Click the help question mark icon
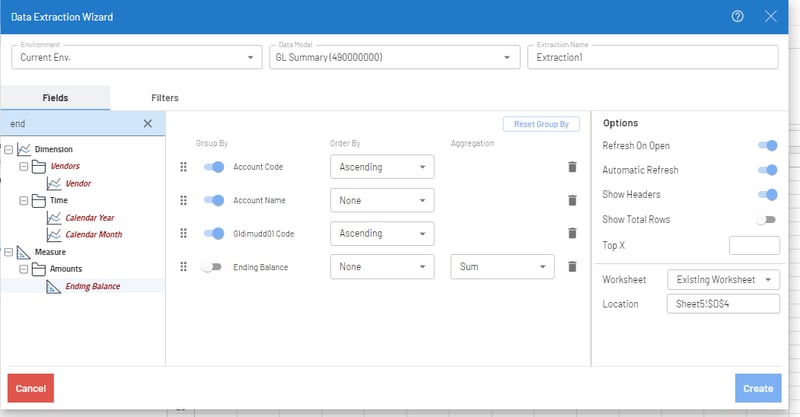Viewport: 800px width, 417px height. pyautogui.click(x=738, y=16)
